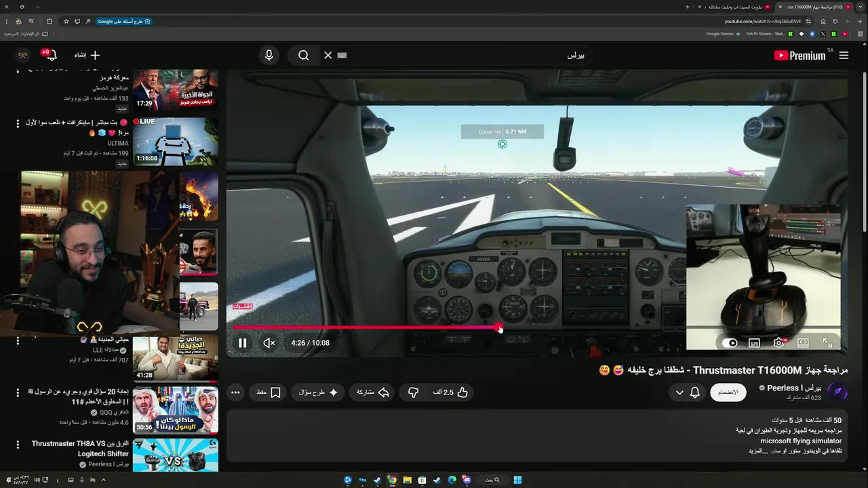Go to the browser home page
868x488 pixels.
pos(823,21)
